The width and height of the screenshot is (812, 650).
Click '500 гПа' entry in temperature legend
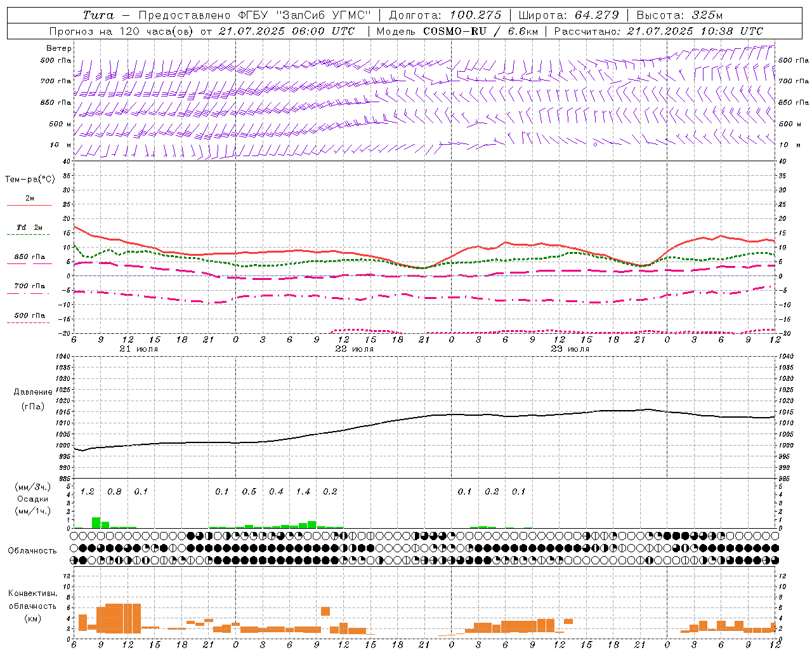pos(30,315)
